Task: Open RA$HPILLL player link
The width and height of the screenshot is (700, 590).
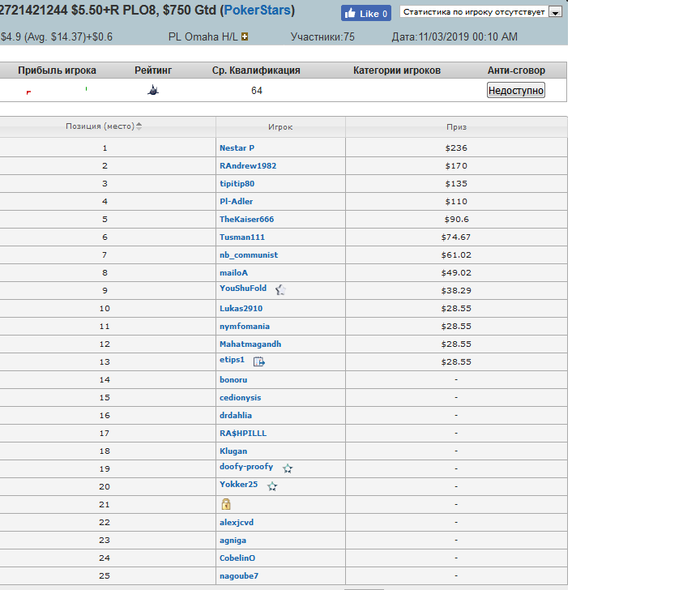Action: tap(243, 433)
